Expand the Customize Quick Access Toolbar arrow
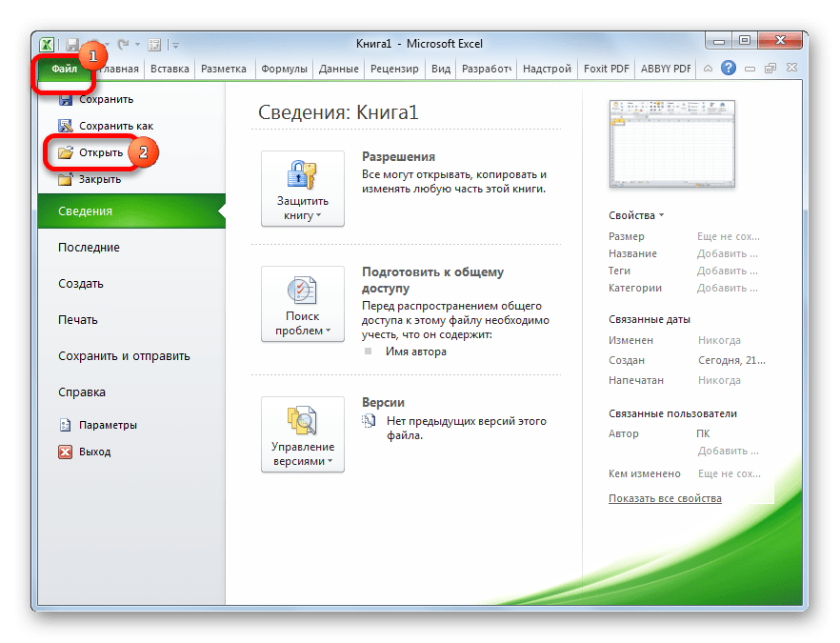This screenshot has height=643, width=840. tap(175, 45)
